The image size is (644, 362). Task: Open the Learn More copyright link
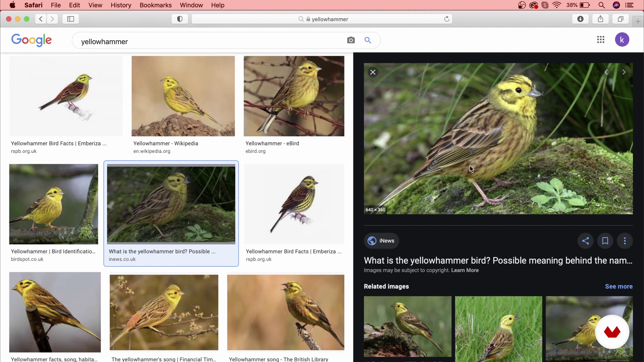click(465, 270)
